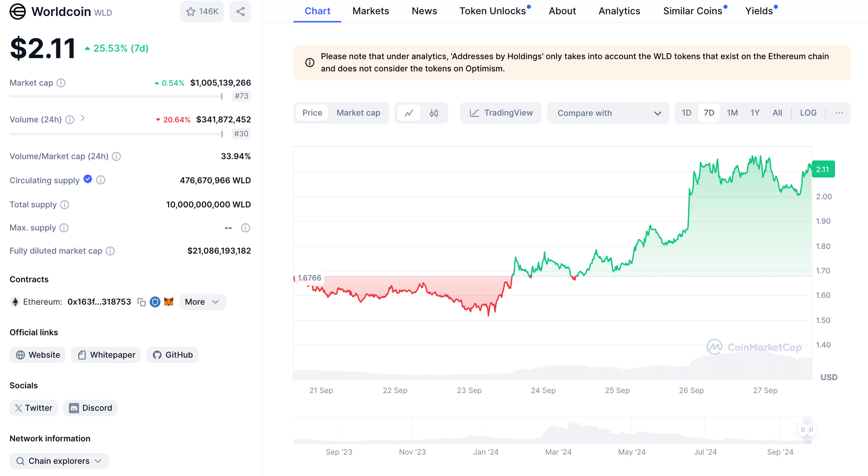The image size is (868, 476).
Task: Click the MetaMask fox icon
Action: point(169,302)
